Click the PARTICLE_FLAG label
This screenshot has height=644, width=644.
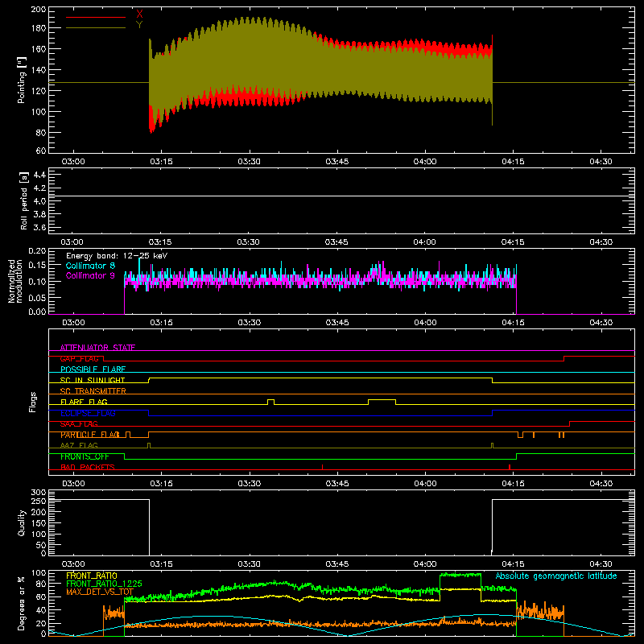[x=90, y=435]
